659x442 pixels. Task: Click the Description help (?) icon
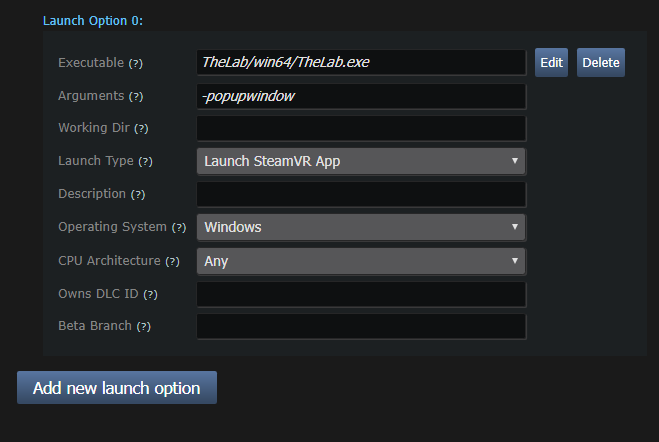point(137,195)
